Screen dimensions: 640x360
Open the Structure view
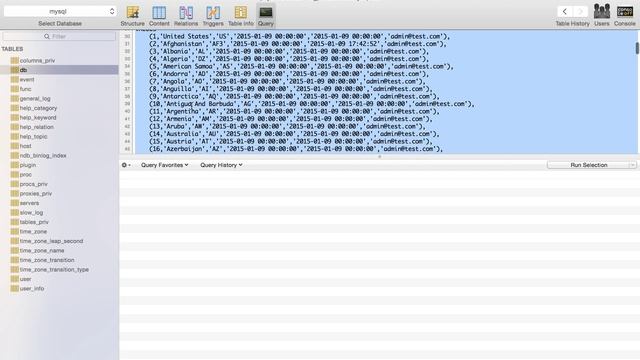[132, 16]
